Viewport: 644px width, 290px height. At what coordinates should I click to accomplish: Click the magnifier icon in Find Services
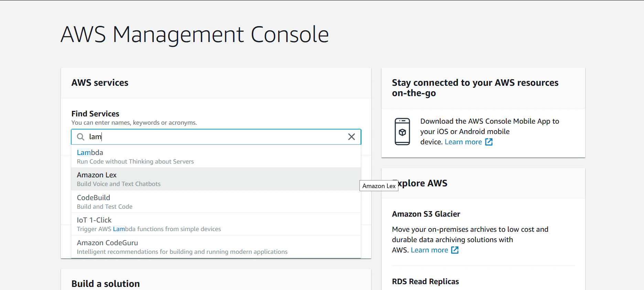[x=80, y=137]
